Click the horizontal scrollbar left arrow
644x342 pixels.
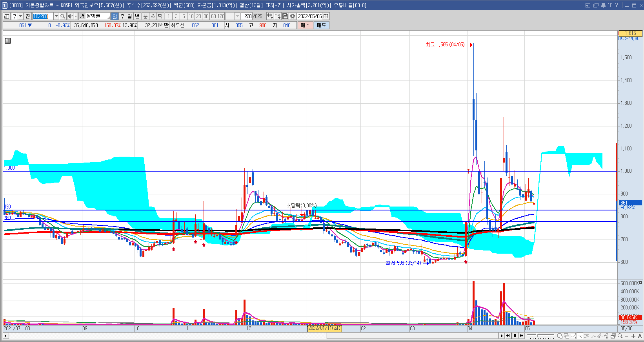click(x=5, y=336)
